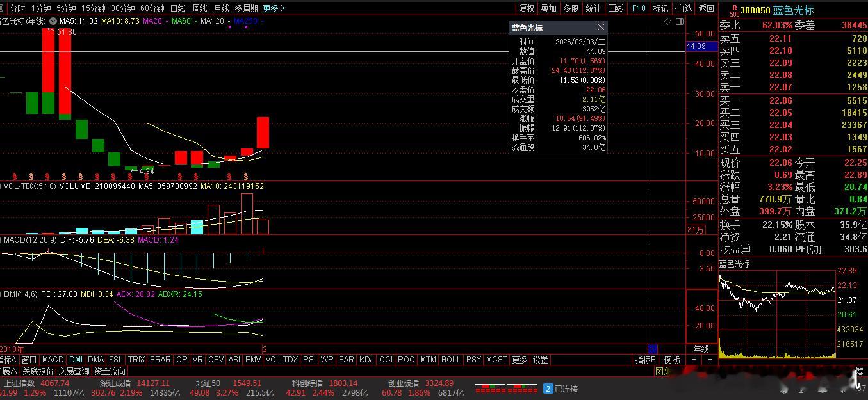868x400 pixels.
Task: Click the + button to add an indicator pane
Action: pyautogui.click(x=693, y=359)
